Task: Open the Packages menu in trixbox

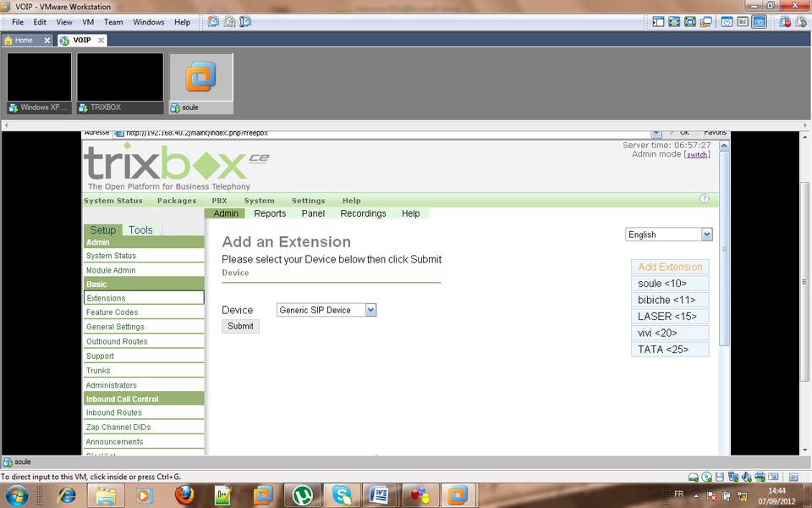Action: (x=177, y=201)
